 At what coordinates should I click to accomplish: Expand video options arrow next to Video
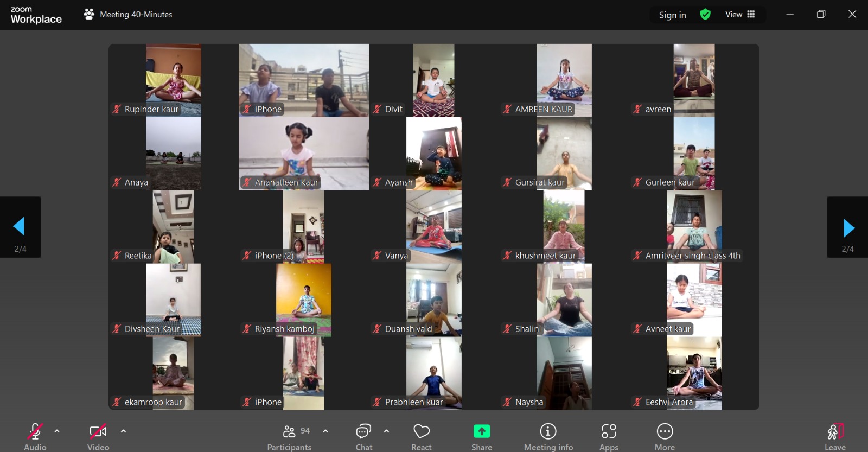[123, 431]
